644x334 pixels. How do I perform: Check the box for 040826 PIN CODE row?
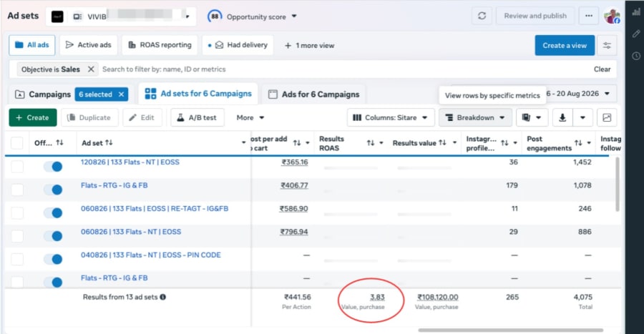(x=17, y=259)
